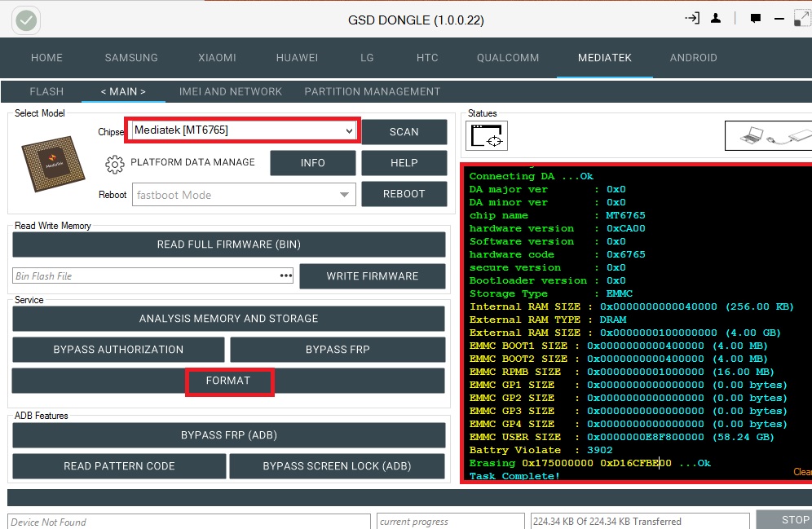Open the chat message icon
Viewport: 812px width, 529px height.
(756, 19)
